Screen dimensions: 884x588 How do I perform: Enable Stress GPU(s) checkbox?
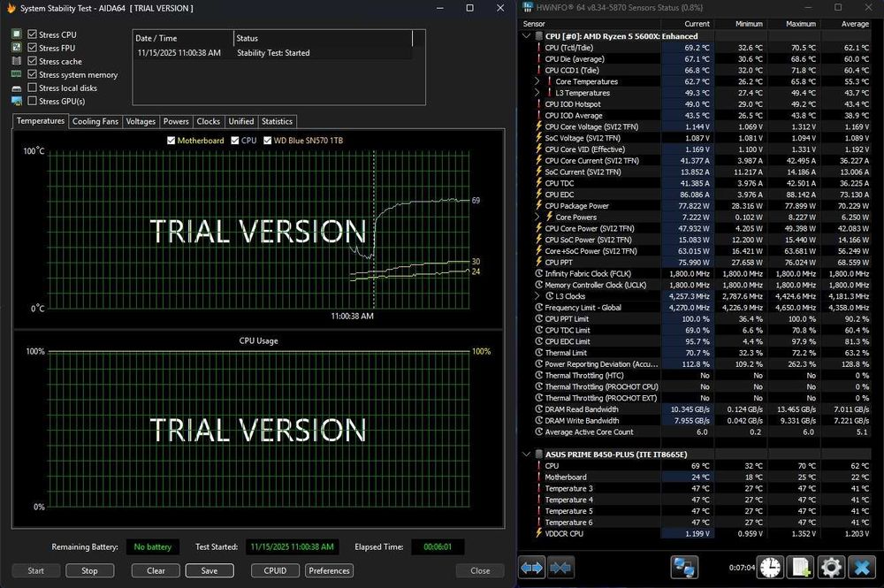pyautogui.click(x=32, y=102)
